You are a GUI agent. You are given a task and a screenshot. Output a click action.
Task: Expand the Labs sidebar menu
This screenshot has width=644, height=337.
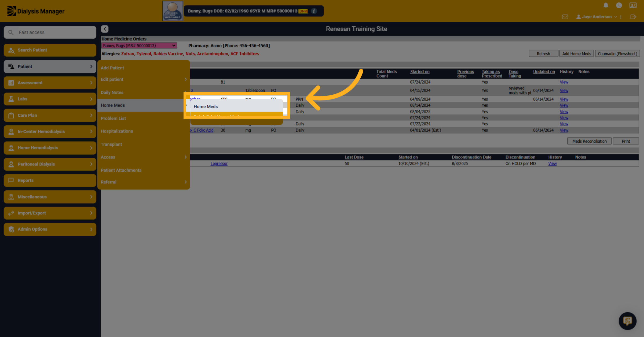point(50,99)
